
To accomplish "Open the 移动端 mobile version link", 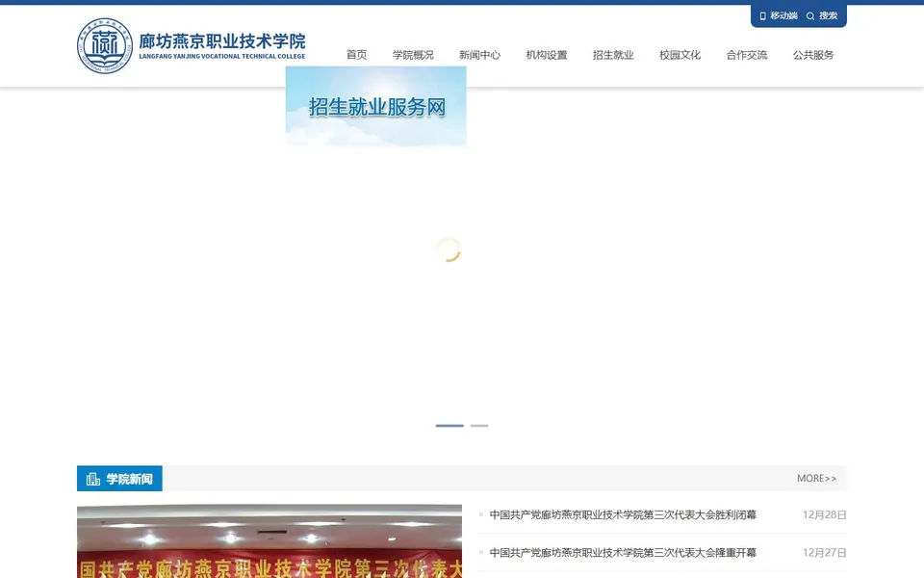I will point(783,16).
